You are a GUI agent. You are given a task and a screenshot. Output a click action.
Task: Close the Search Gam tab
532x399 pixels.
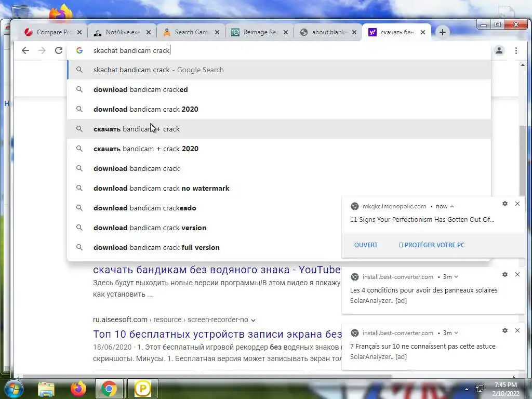tap(217, 32)
